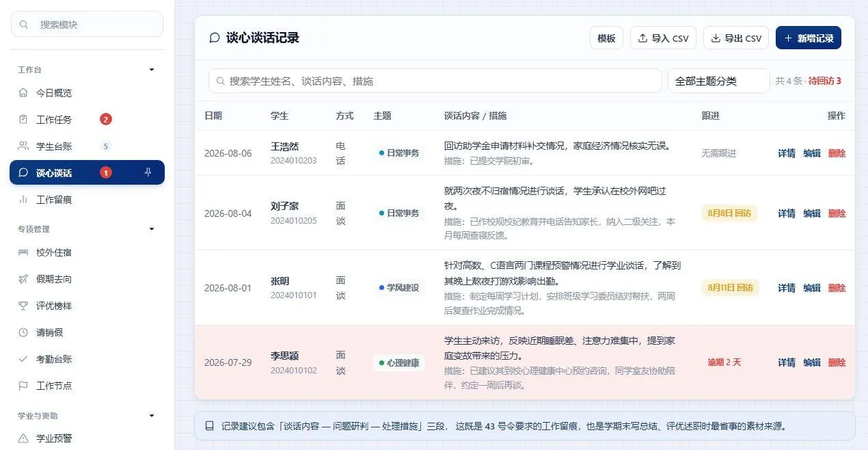Image resolution: width=868 pixels, height=450 pixels.
Task: Click the 日期 column header
Action: pos(213,116)
